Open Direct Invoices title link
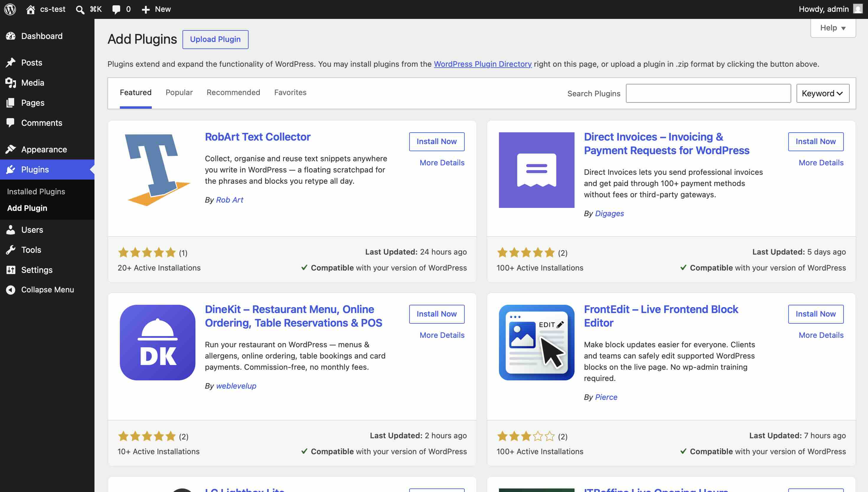 click(666, 144)
